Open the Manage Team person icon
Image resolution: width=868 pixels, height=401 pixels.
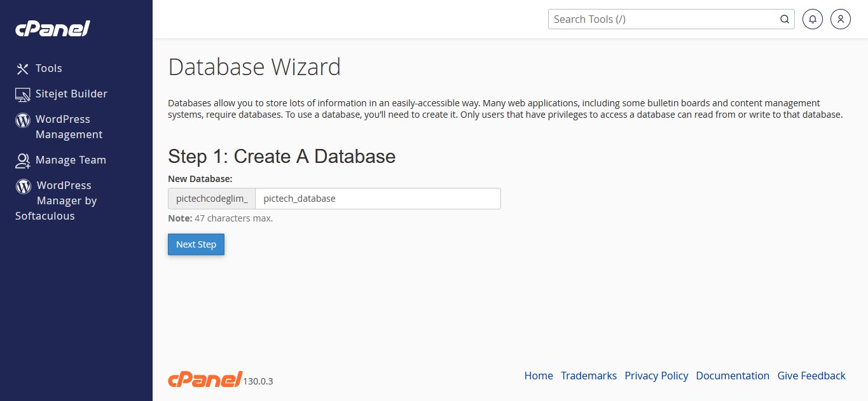[23, 160]
